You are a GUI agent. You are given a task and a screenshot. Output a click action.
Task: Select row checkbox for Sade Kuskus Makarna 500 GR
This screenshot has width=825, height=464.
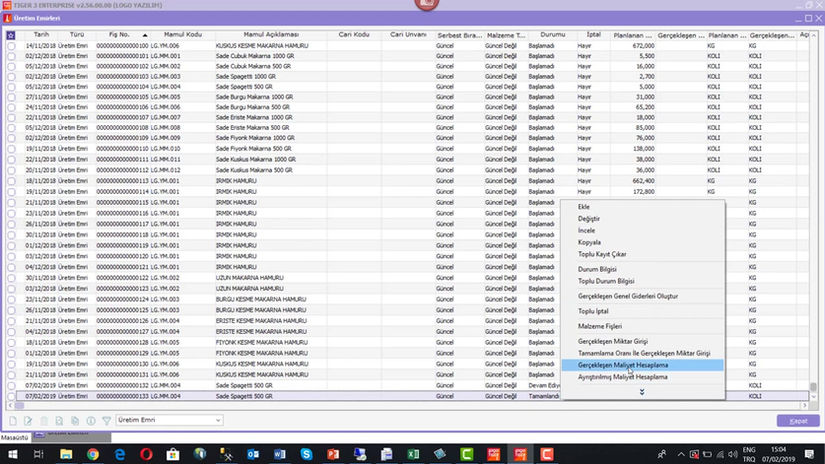[11, 170]
